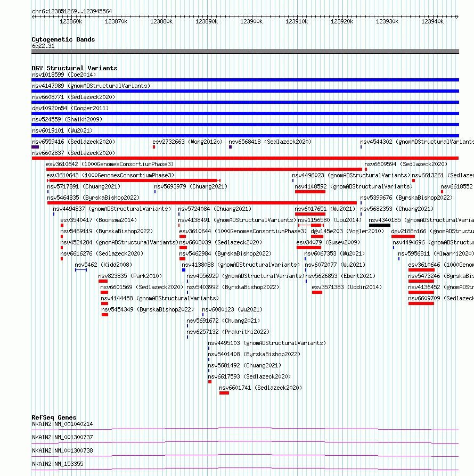
Task: Select the red bar under nsv4148592
Action: click(x=310, y=192)
